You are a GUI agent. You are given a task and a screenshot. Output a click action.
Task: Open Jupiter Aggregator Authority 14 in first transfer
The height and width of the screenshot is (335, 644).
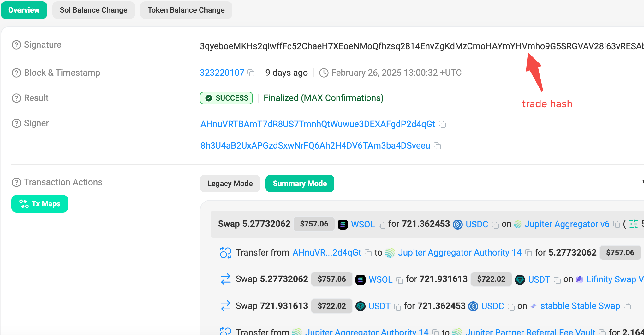tap(460, 253)
